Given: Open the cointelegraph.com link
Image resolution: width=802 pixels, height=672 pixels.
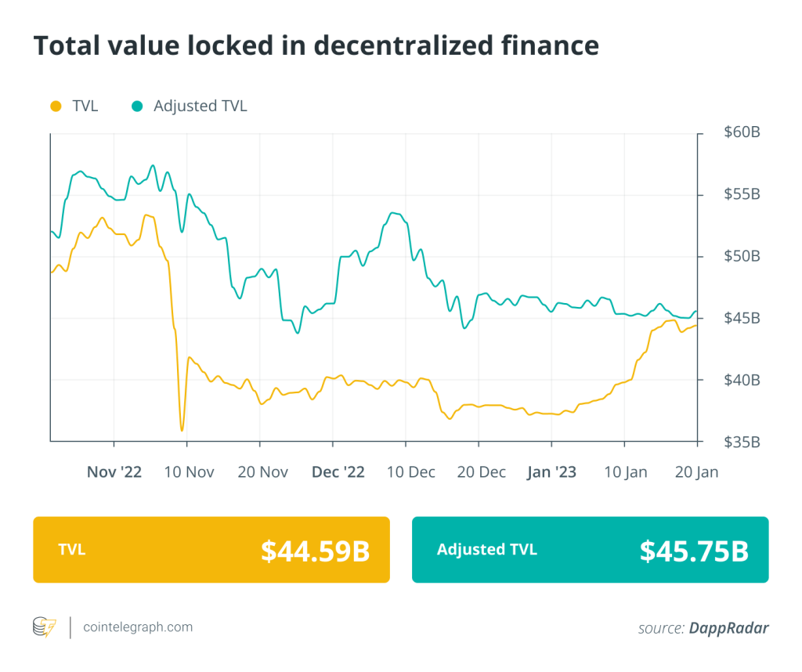Looking at the screenshot, I should 137,627.
